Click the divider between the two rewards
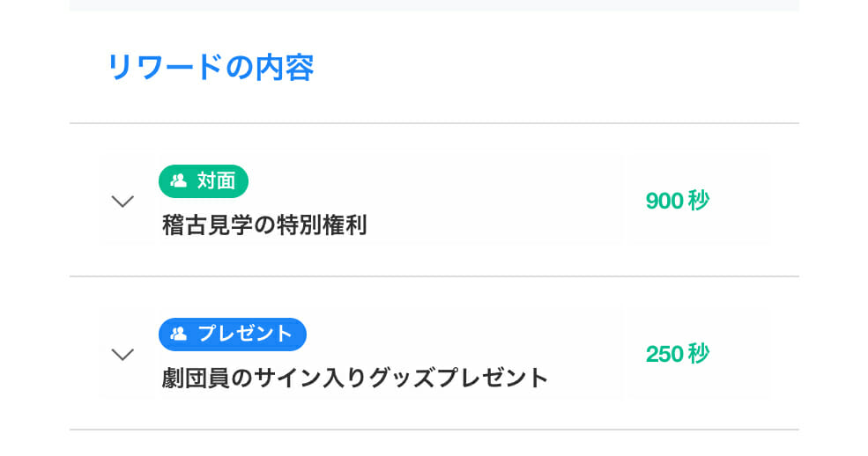Image resolution: width=868 pixels, height=456 pixels. pyautogui.click(x=434, y=276)
